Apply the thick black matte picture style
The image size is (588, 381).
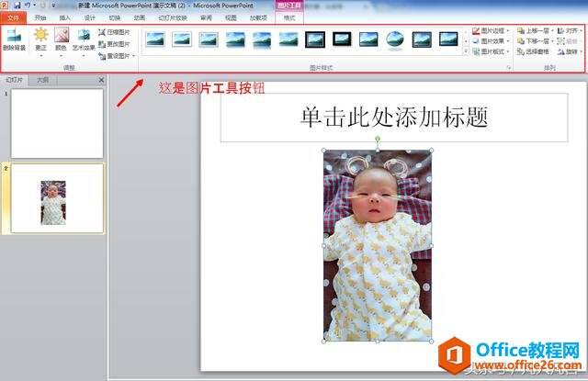pyautogui.click(x=342, y=39)
